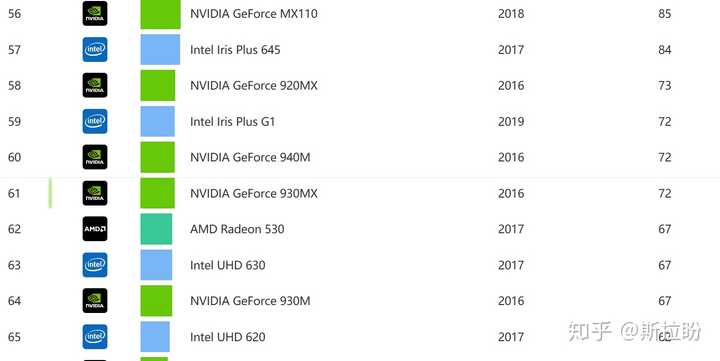Screen dimensions: 720x361
Task: Select rank number 61 row
Action: (360, 193)
